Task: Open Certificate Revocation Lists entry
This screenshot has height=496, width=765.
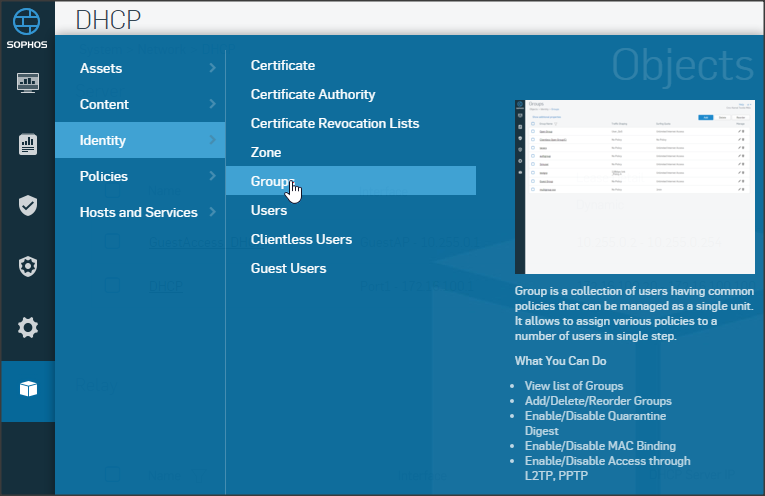Action: [335, 123]
